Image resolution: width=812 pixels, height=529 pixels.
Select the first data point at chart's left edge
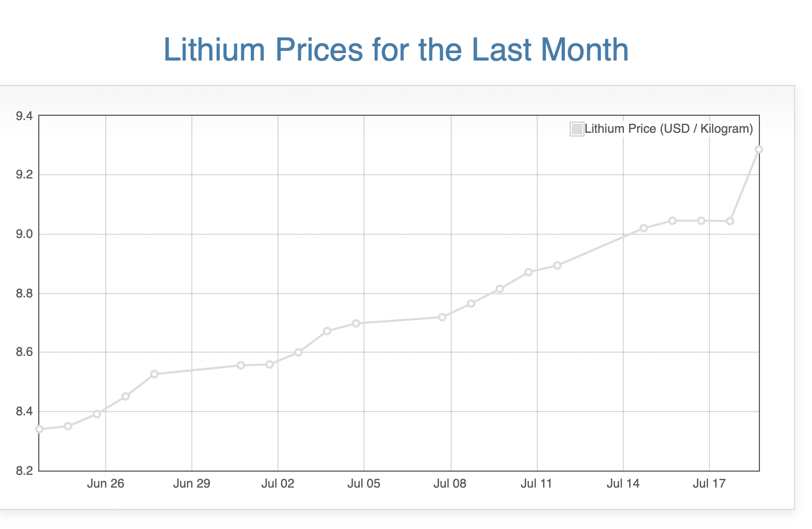tap(39, 429)
